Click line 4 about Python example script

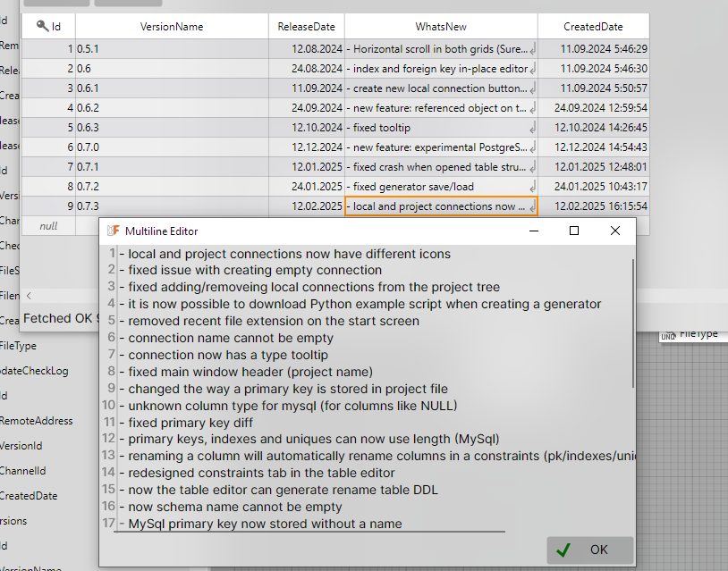point(360,305)
